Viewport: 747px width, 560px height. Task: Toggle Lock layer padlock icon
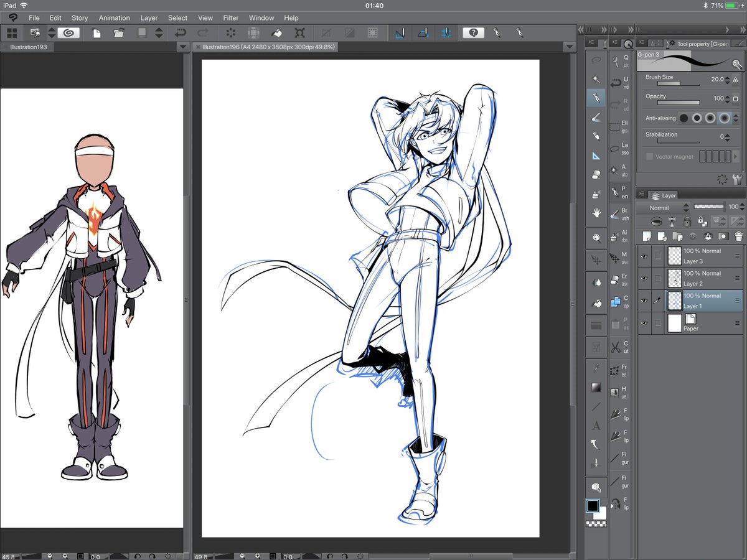686,221
